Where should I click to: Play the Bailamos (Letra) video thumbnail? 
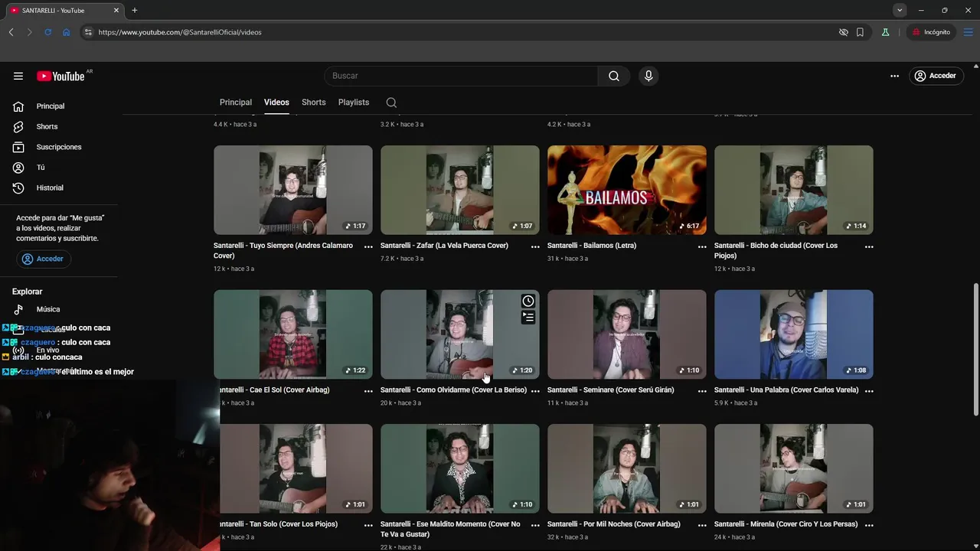pyautogui.click(x=627, y=190)
